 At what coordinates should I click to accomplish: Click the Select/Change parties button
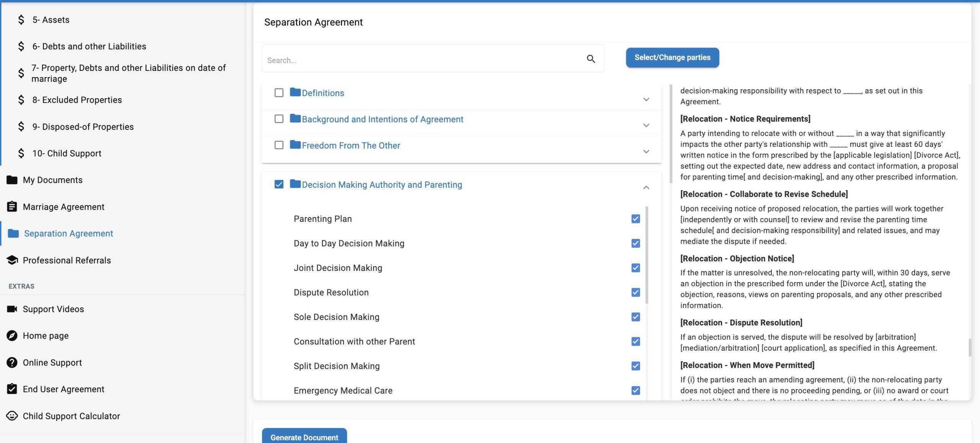coord(672,57)
